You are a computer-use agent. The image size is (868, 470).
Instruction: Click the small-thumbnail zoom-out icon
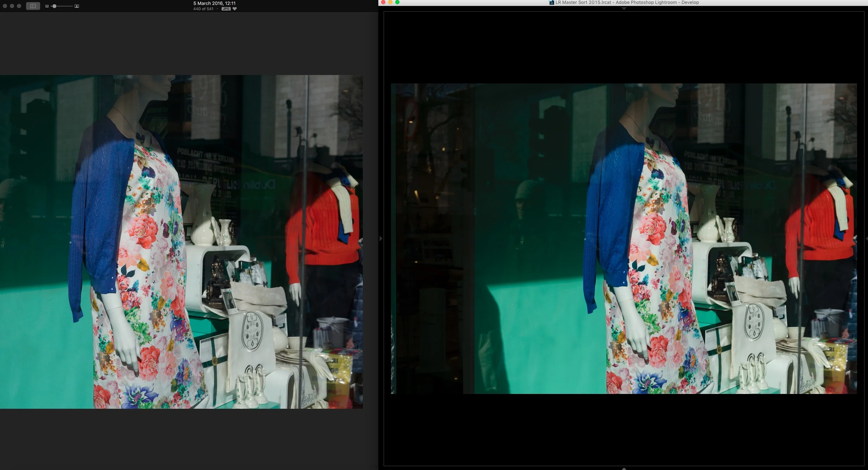(47, 6)
